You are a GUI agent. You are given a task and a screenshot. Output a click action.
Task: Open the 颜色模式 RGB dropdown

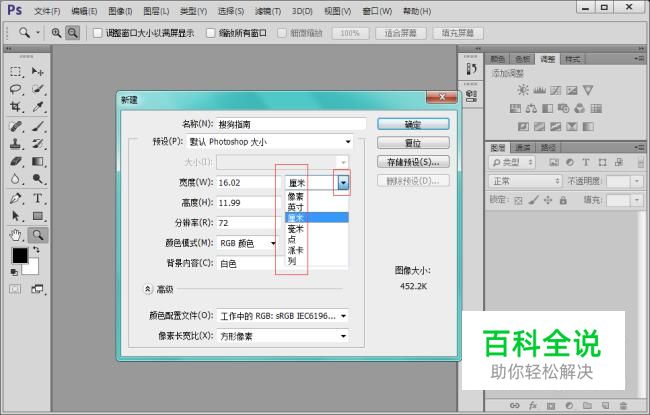click(x=247, y=243)
